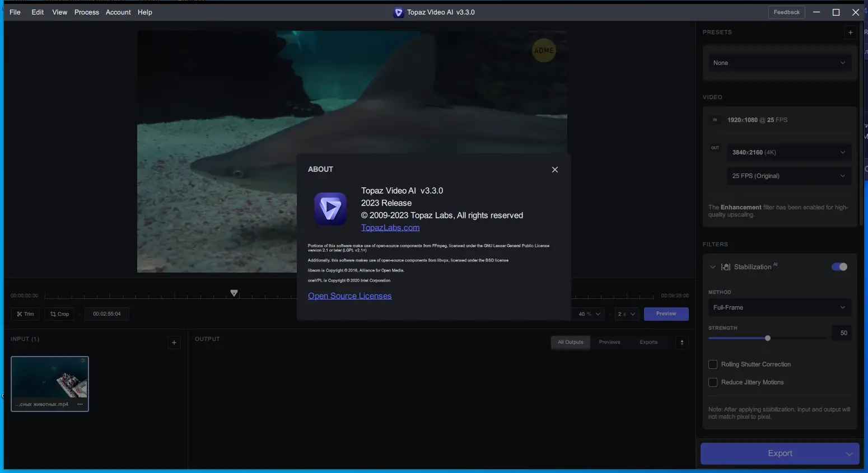Click the Crop tool button
This screenshot has width=868, height=473.
click(59, 314)
